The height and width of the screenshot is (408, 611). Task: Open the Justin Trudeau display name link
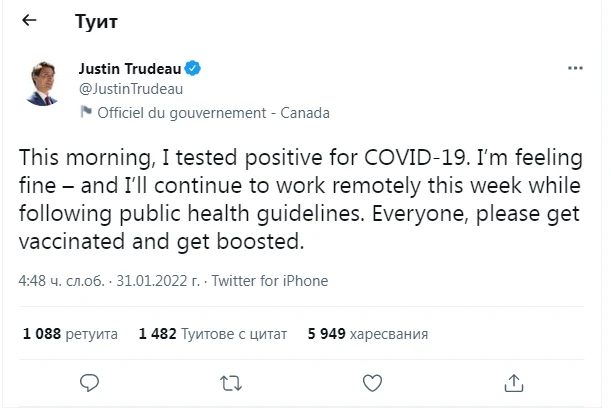point(129,69)
